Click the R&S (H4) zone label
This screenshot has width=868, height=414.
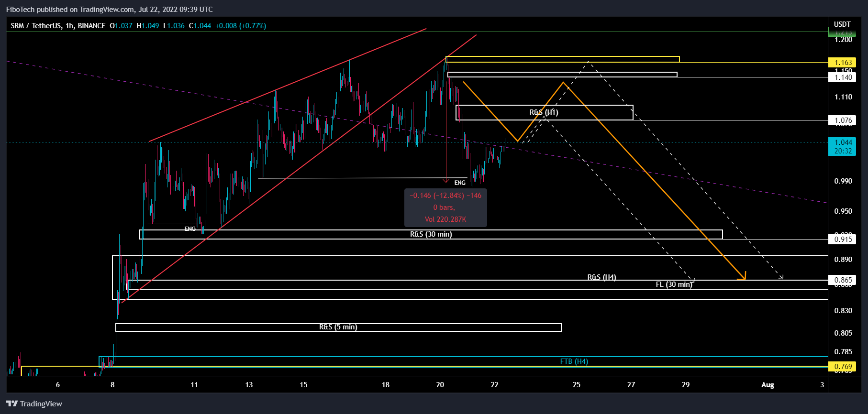[x=602, y=277]
